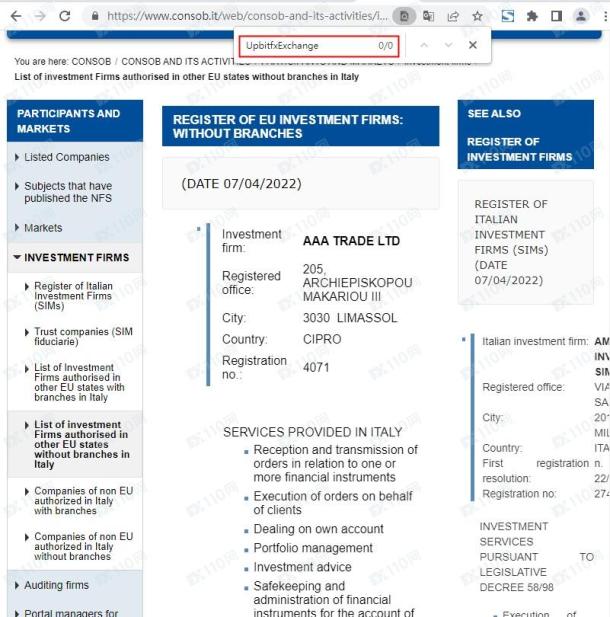Screen dimensions: 610x617
Task: Collapse the INVESTMENT FIRMS section
Action: [76, 257]
